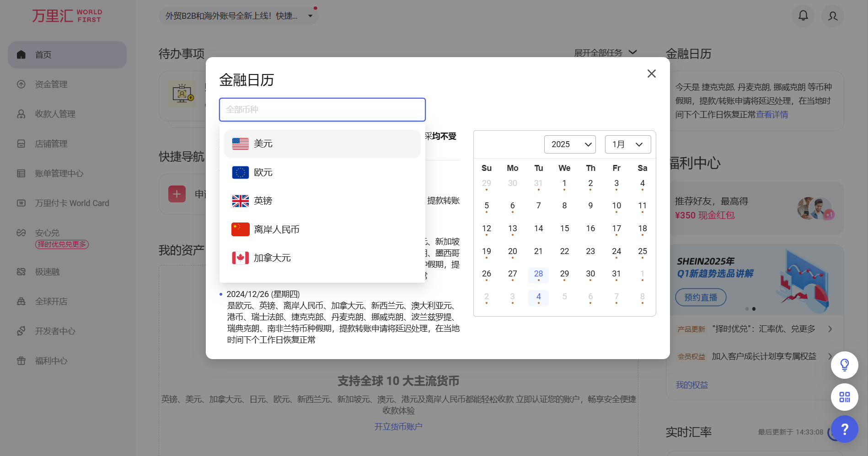Click the help question mark button
868x456 pixels.
pos(844,429)
